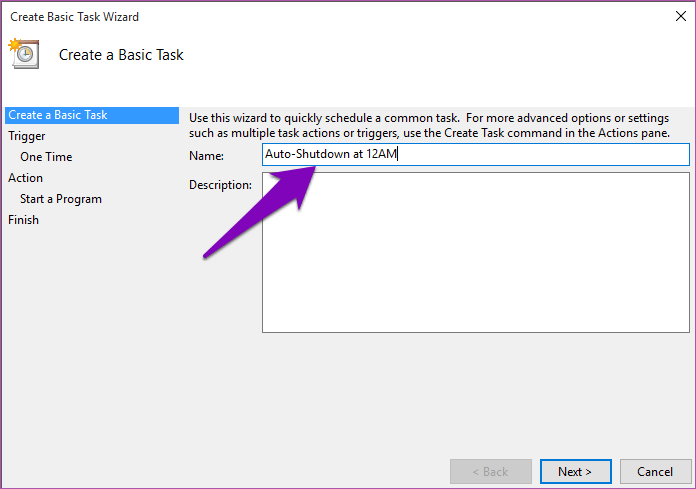Click the wizard title bar text
This screenshot has width=696, height=489.
pyautogui.click(x=75, y=17)
